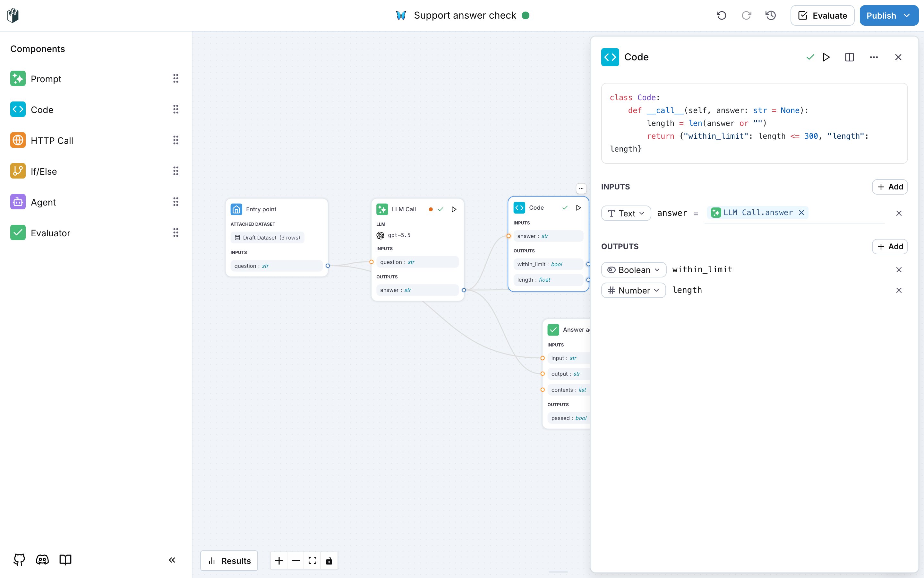Click the app logo in top-left corner
This screenshot has height=578, width=924.
pyautogui.click(x=13, y=15)
